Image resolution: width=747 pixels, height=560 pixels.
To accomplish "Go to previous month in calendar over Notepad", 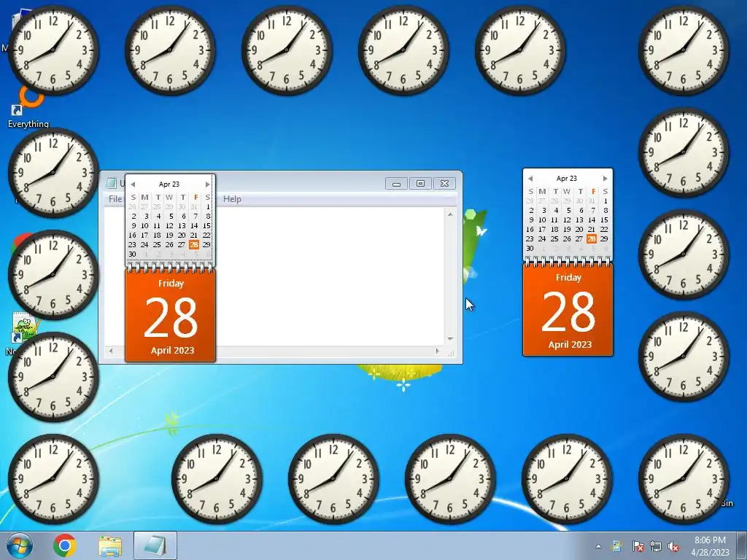I will tap(133, 184).
